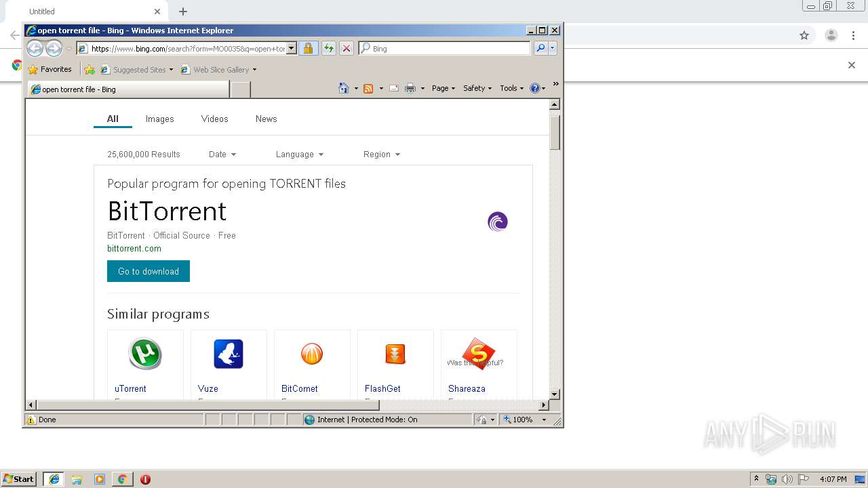The image size is (868, 488).
Task: Click the IE Forward arrow button
Action: coord(54,48)
